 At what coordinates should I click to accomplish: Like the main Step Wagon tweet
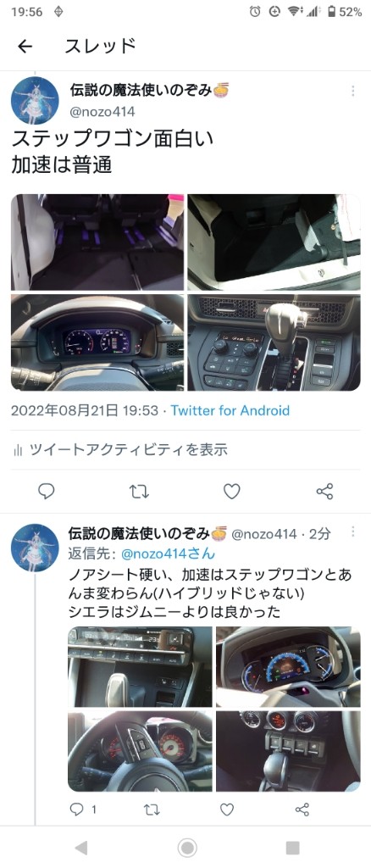[x=232, y=491]
